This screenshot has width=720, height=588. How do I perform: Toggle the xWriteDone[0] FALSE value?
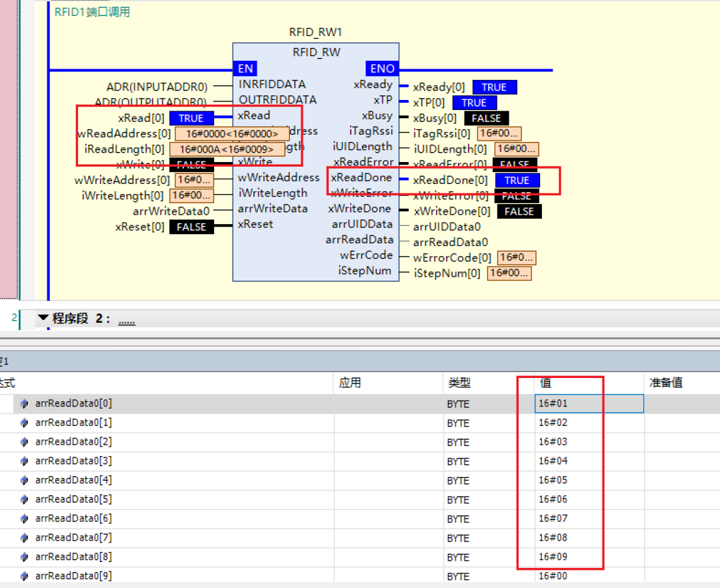pyautogui.click(x=519, y=211)
